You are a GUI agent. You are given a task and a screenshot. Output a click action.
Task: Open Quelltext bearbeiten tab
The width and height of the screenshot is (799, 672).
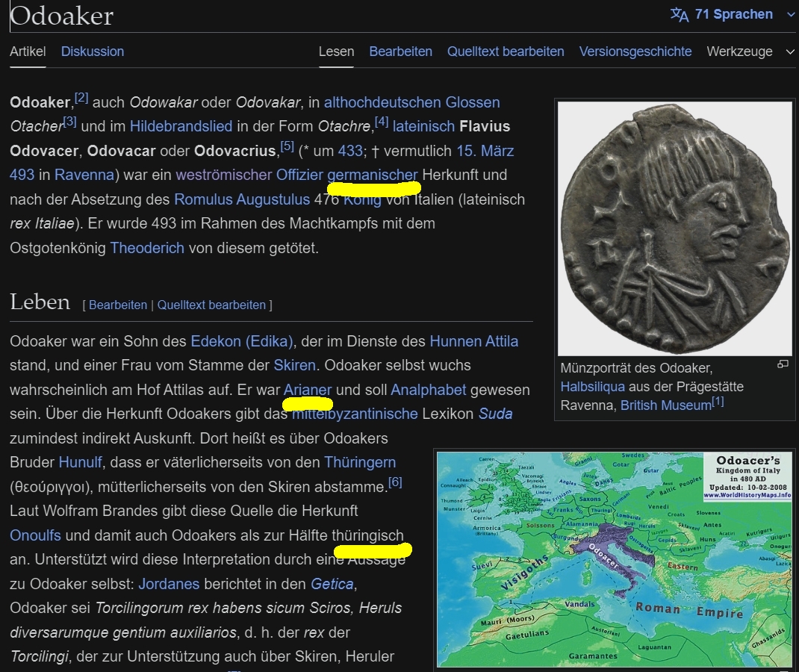(506, 52)
